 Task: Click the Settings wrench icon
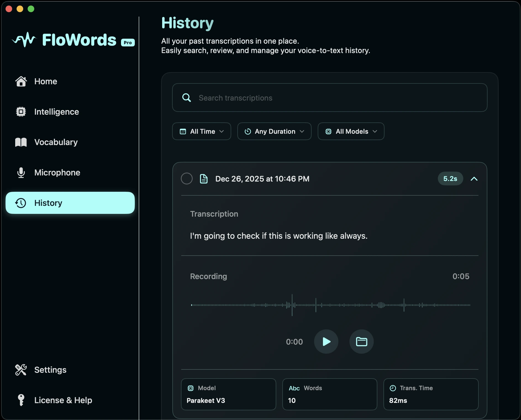pyautogui.click(x=21, y=370)
